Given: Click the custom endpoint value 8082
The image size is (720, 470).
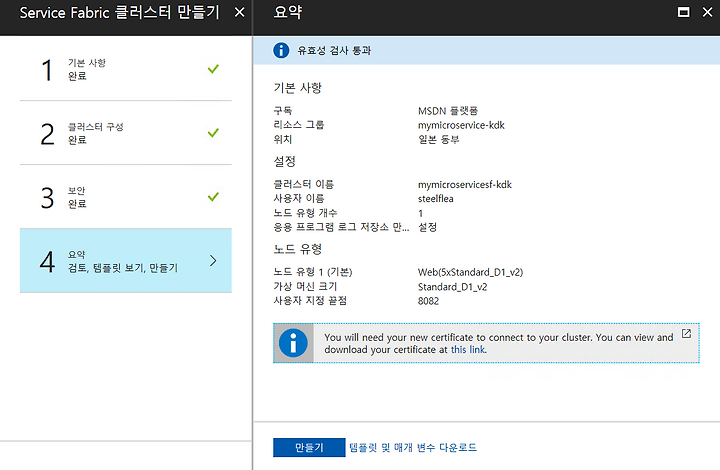Looking at the screenshot, I should click(x=428, y=301).
